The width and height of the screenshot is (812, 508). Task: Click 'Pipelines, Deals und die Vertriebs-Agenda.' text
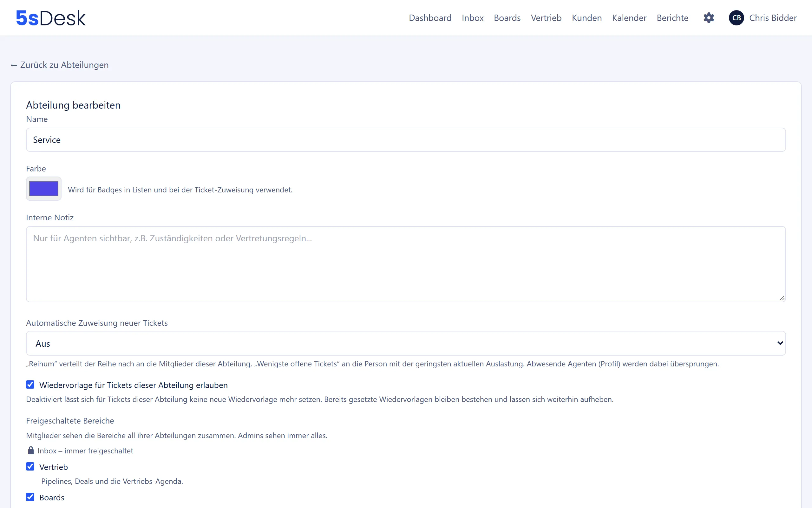pyautogui.click(x=112, y=481)
